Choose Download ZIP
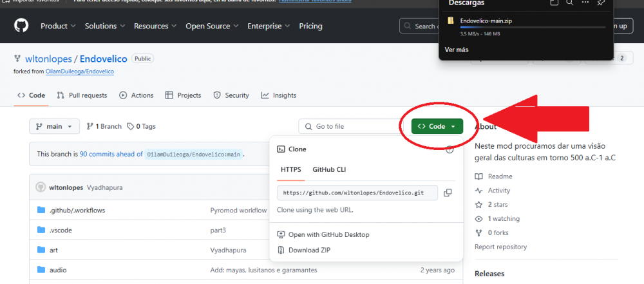644x284 pixels. point(304,250)
